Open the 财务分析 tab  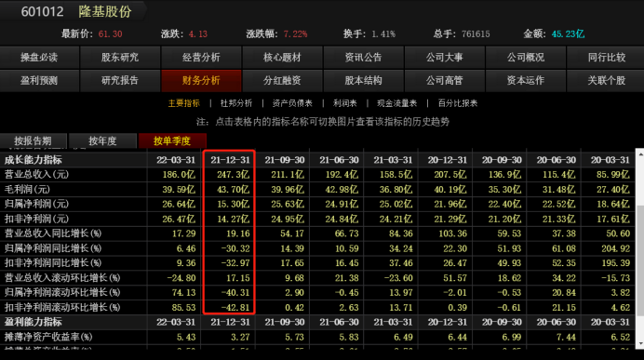[201, 80]
